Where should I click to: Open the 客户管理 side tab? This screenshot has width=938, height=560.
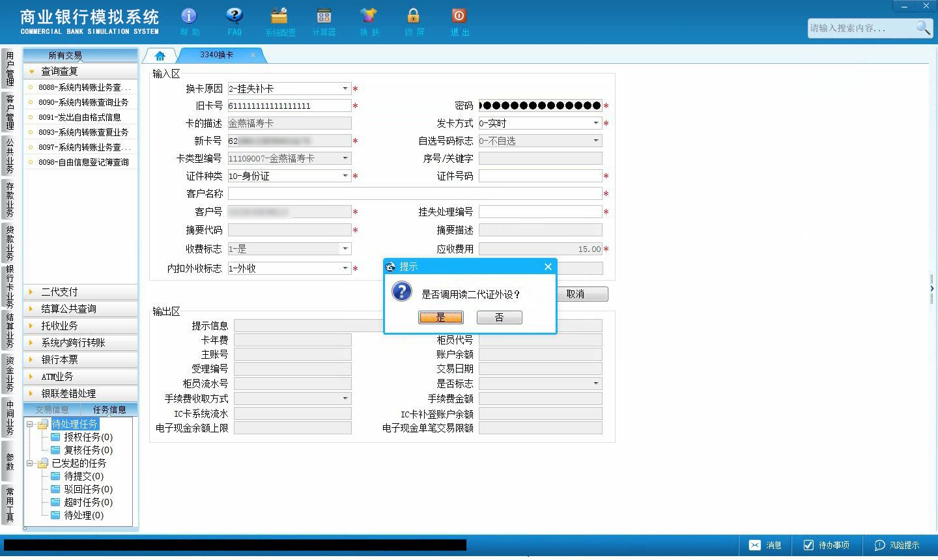coord(10,112)
